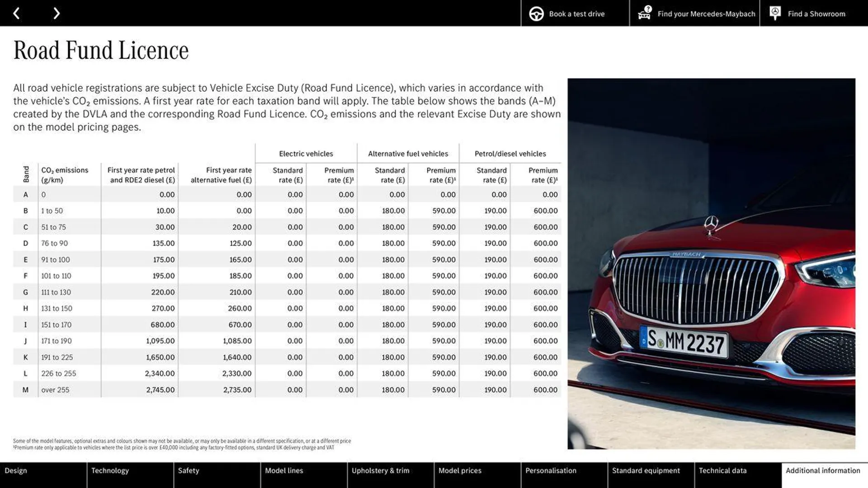
Task: Click the Electric vehicles column group header
Action: 306,154
